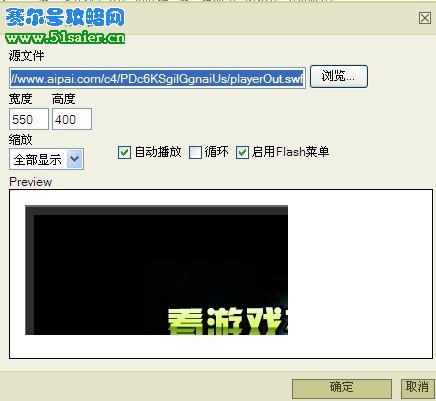This screenshot has width=436, height=401.
Task: Click the aipai.com source file URL field
Action: (157, 79)
